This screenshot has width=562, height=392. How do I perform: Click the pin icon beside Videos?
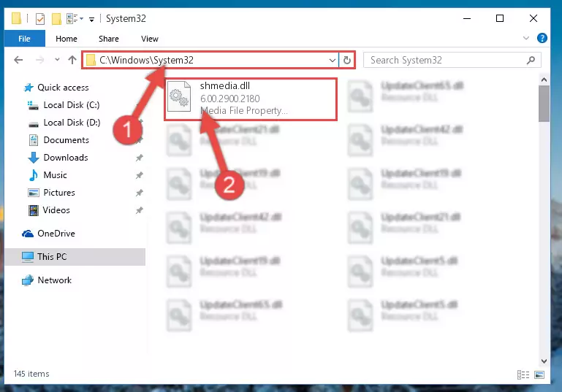[x=139, y=210]
